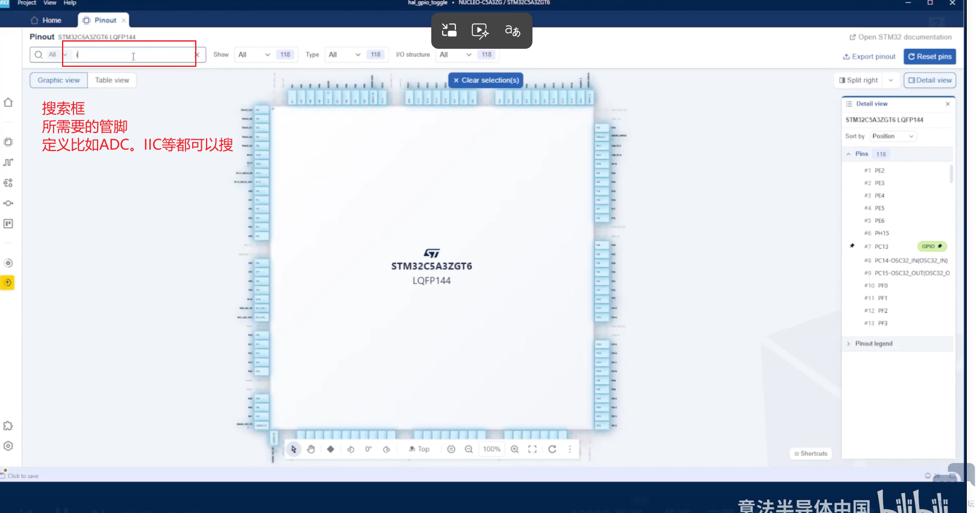980x513 pixels.
Task: Switch to Graphic view
Action: coord(58,80)
